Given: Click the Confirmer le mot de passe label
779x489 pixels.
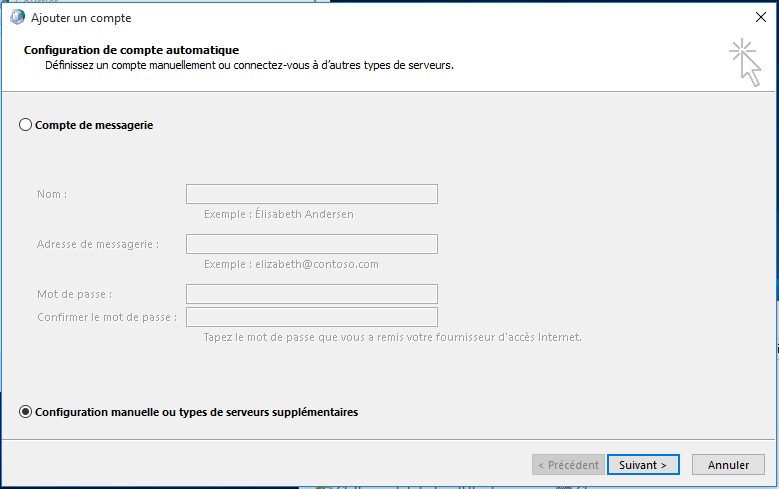Looking at the screenshot, I should pos(107,317).
